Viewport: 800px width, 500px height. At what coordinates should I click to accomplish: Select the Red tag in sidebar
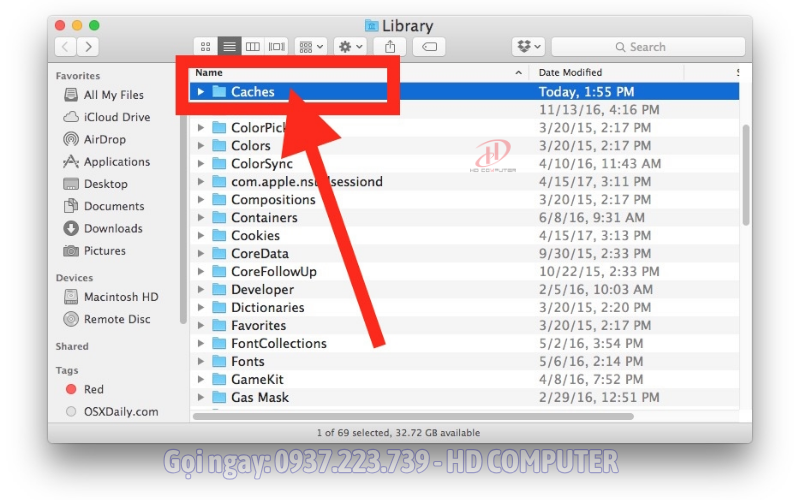pos(93,390)
